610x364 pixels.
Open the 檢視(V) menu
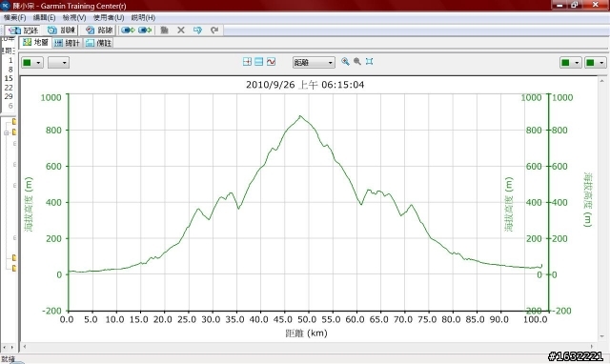[74, 17]
